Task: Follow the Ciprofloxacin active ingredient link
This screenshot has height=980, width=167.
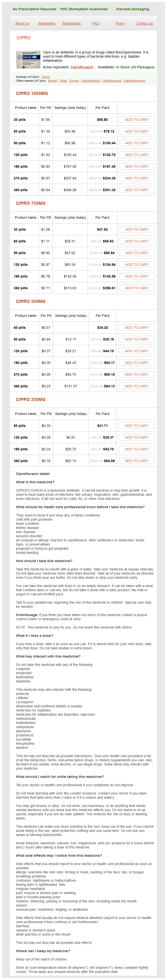Action: pos(82,67)
